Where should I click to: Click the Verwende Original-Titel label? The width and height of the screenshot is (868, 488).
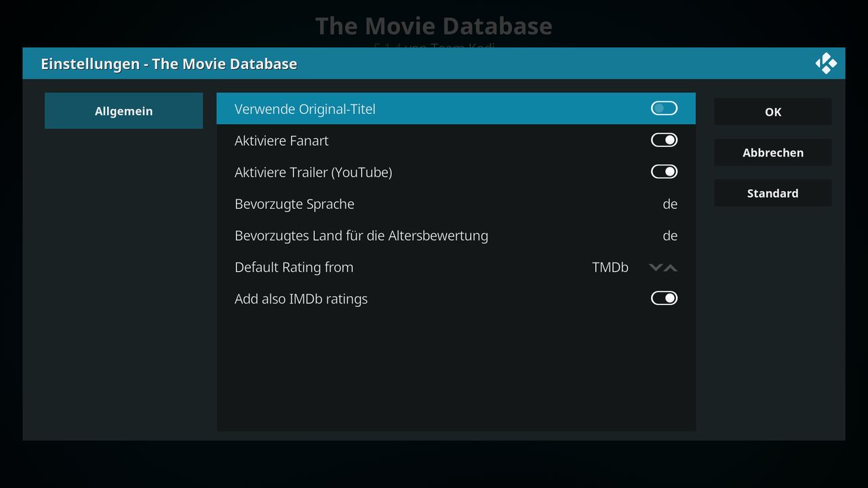pyautogui.click(x=305, y=109)
